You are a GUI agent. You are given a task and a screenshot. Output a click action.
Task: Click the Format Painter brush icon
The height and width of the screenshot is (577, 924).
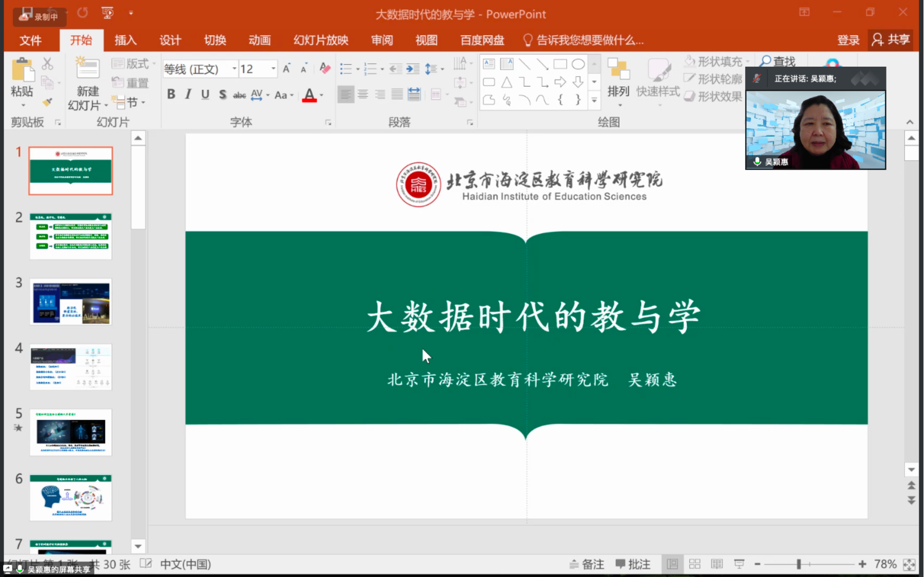coord(48,101)
